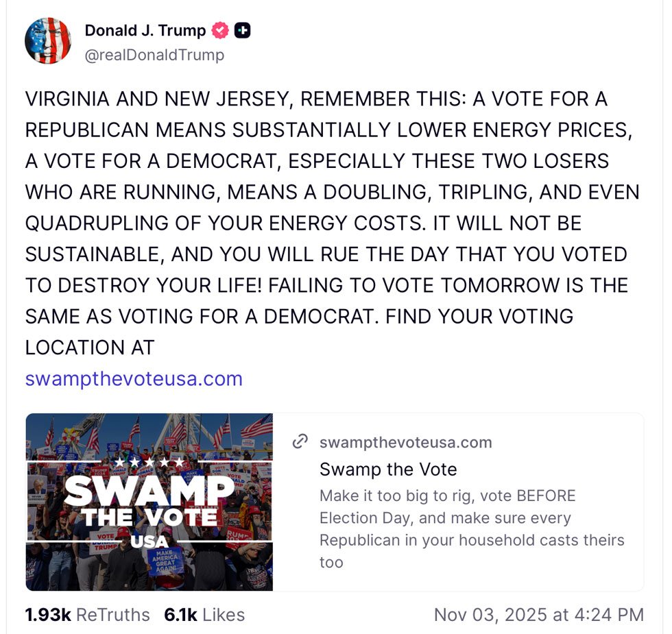The image size is (672, 634).
Task: View the 1.93k ReTruths list
Action: [x=87, y=615]
